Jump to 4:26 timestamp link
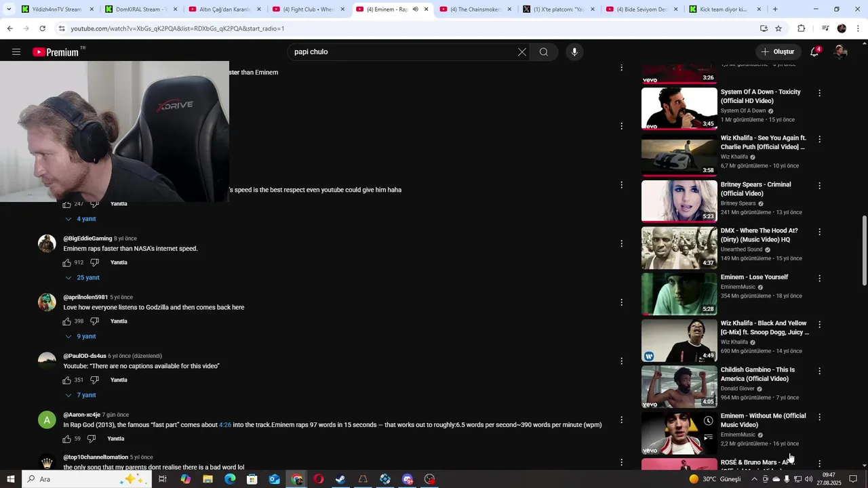The image size is (868, 488). pyautogui.click(x=225, y=425)
